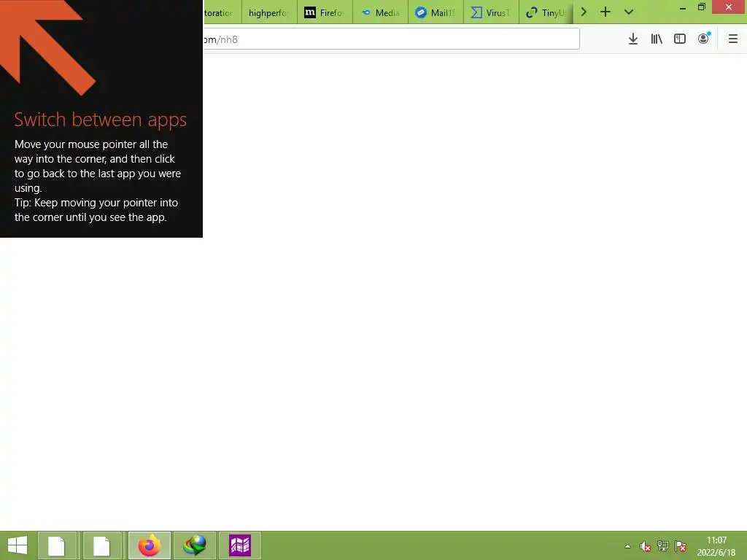Open a new tab with plus button
The image size is (747, 560).
[x=605, y=12]
